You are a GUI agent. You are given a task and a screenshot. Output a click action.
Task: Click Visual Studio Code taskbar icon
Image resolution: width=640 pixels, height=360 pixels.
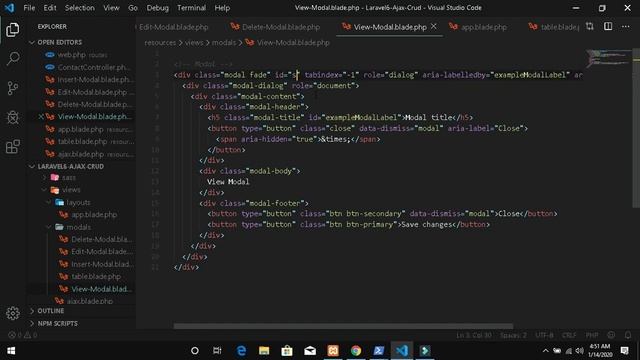tap(402, 351)
